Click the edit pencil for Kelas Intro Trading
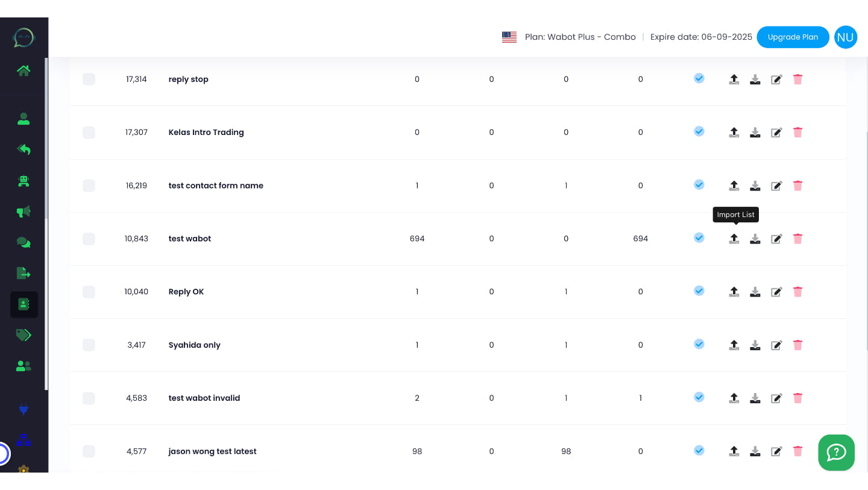Image resolution: width=868 pixels, height=490 pixels. [x=776, y=133]
